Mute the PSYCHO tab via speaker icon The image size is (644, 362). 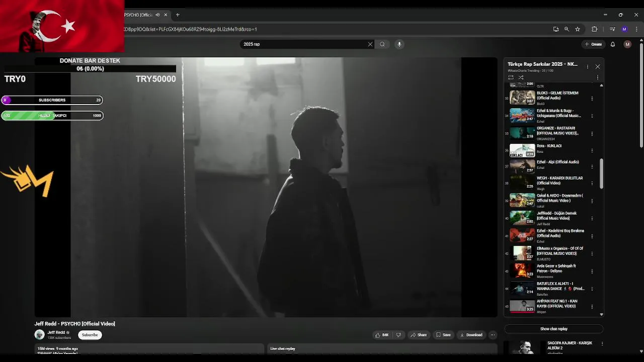158,15
